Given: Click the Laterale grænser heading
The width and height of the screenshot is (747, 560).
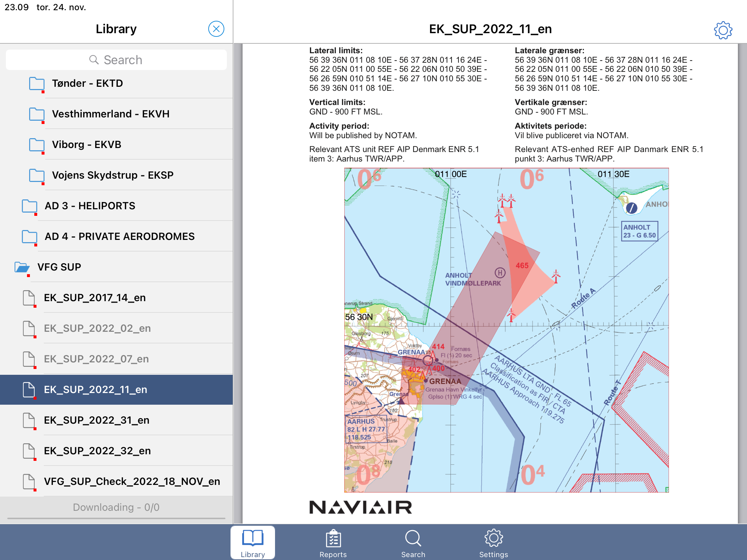Looking at the screenshot, I should (x=549, y=50).
